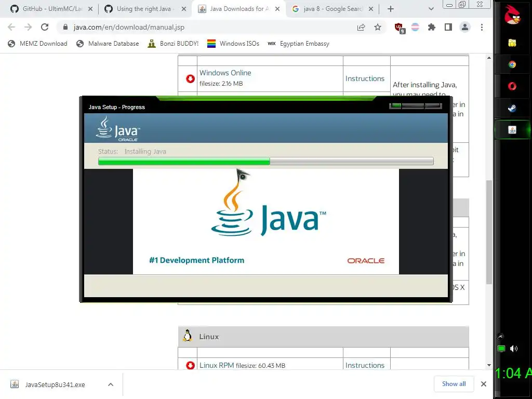
Task: Open the Chrome three-dot menu
Action: (482, 27)
